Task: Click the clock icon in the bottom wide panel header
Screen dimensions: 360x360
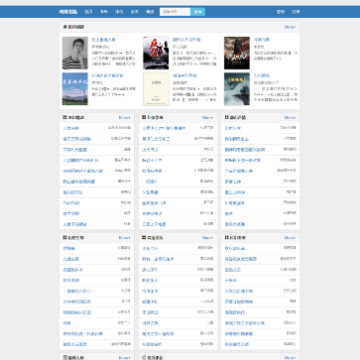Action: [x=144, y=357]
